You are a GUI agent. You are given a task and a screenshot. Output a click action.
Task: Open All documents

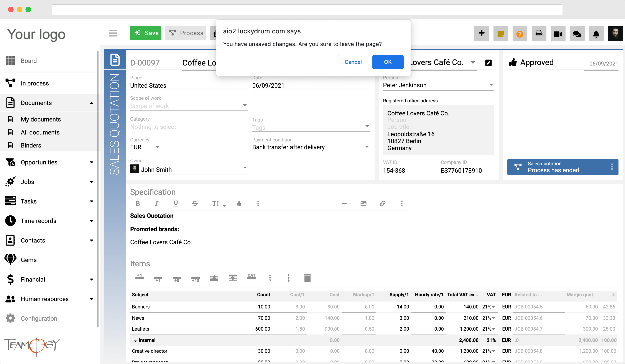pyautogui.click(x=40, y=132)
